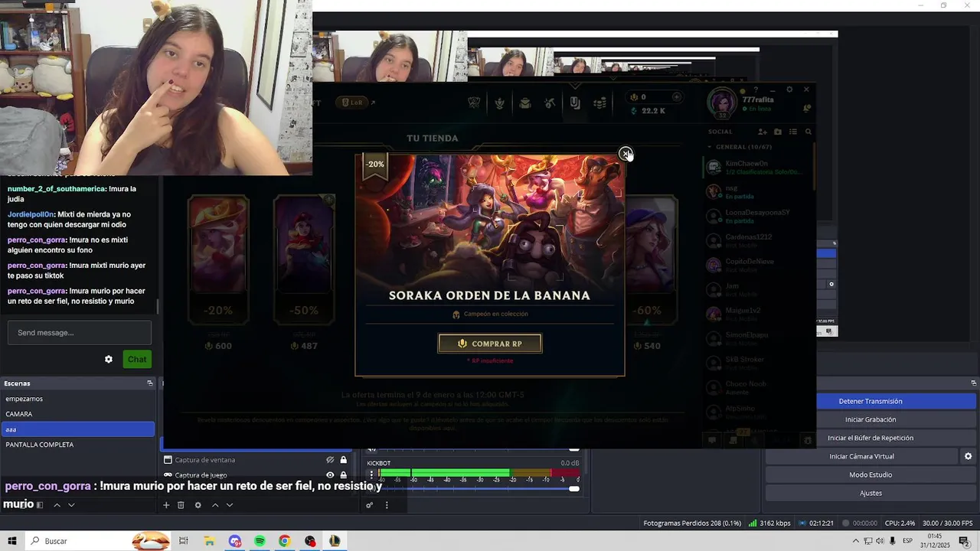Select the PANTALLA COMPLETA scene
The width and height of the screenshot is (980, 551).
pos(77,445)
